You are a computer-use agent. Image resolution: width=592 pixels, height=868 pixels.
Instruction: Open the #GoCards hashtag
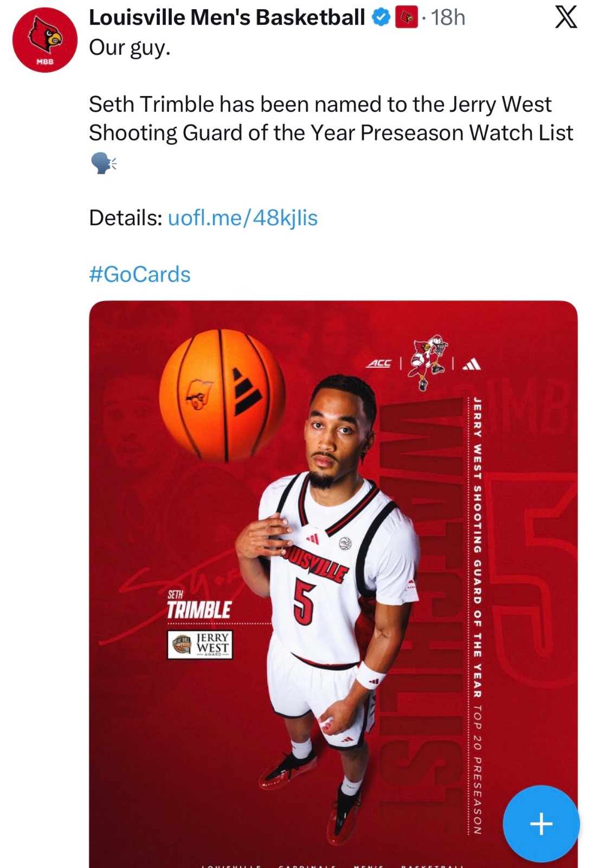140,274
